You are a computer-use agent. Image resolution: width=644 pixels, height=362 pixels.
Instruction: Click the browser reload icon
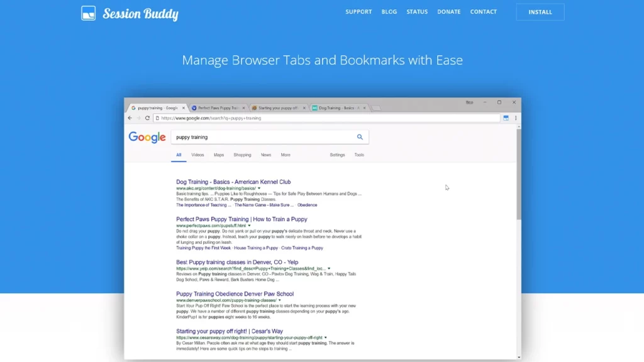coord(148,118)
